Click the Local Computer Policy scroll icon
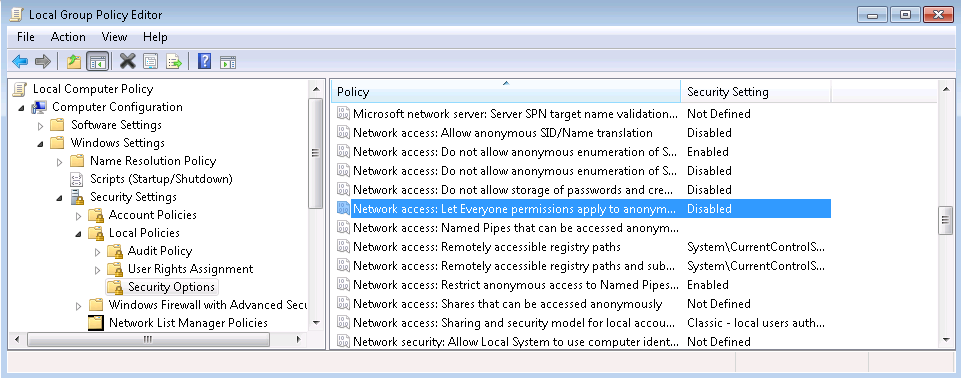The height and width of the screenshot is (378, 961). coord(20,89)
